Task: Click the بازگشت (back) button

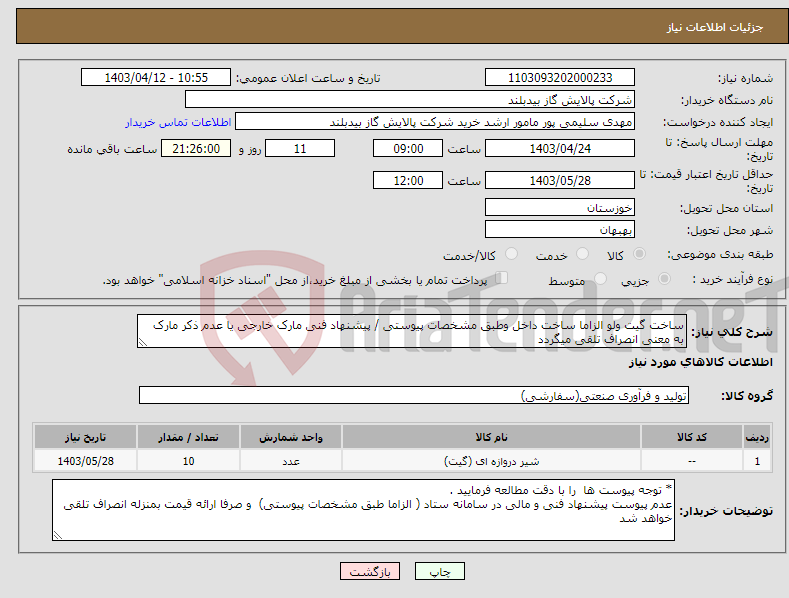Action: [370, 572]
